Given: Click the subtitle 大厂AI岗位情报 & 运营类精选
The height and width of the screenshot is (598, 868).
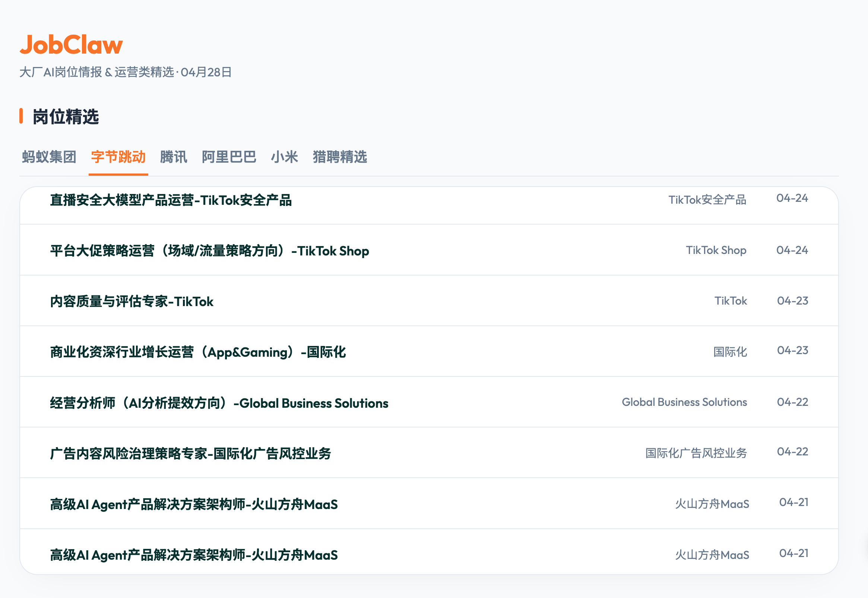Looking at the screenshot, I should (x=97, y=72).
